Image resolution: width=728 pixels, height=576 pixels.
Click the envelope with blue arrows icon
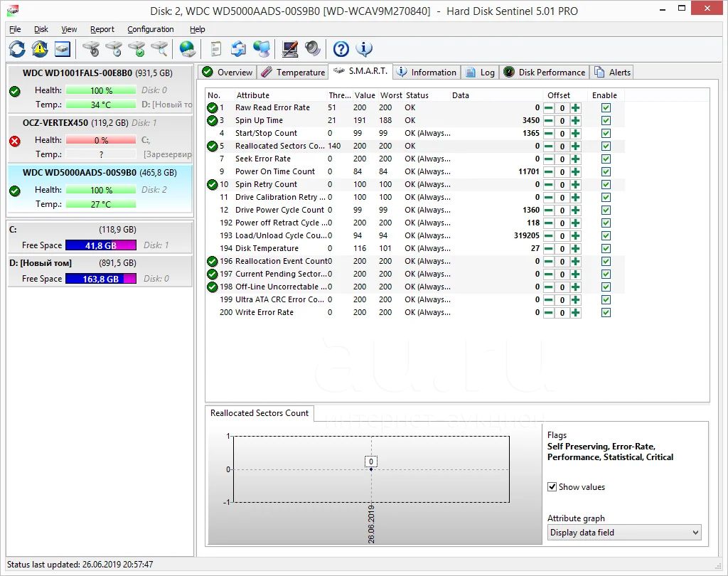pos(239,49)
